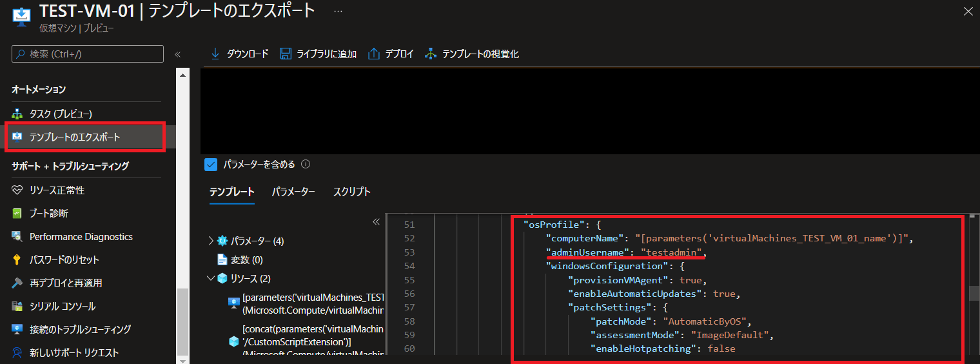Select the CustomScriptExtension resource row
The image size is (980, 364).
point(306,341)
